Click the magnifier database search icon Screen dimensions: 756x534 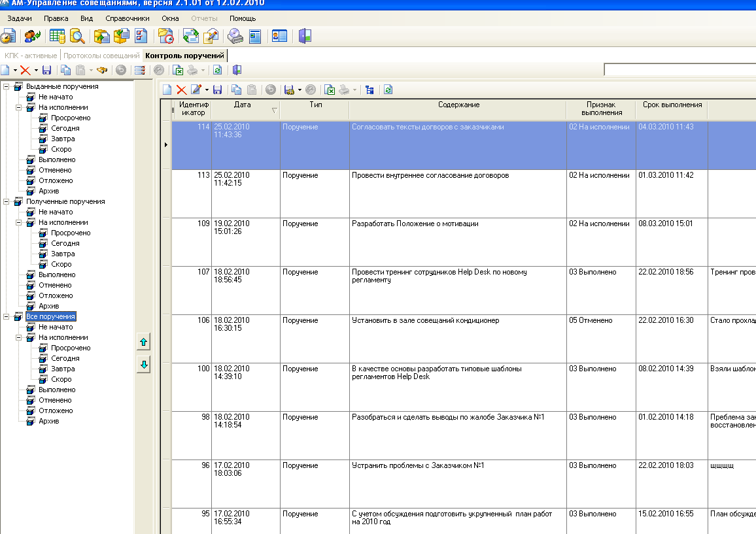coord(77,36)
